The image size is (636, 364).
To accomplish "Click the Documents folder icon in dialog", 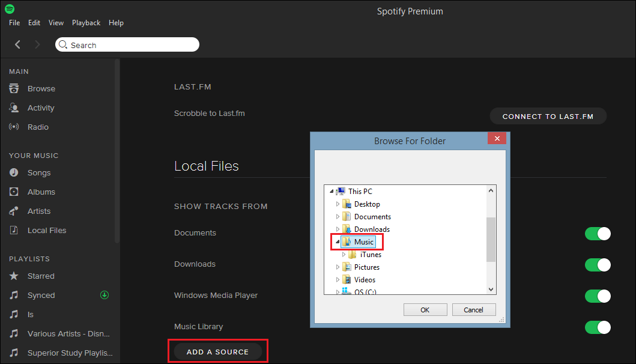I will point(347,216).
